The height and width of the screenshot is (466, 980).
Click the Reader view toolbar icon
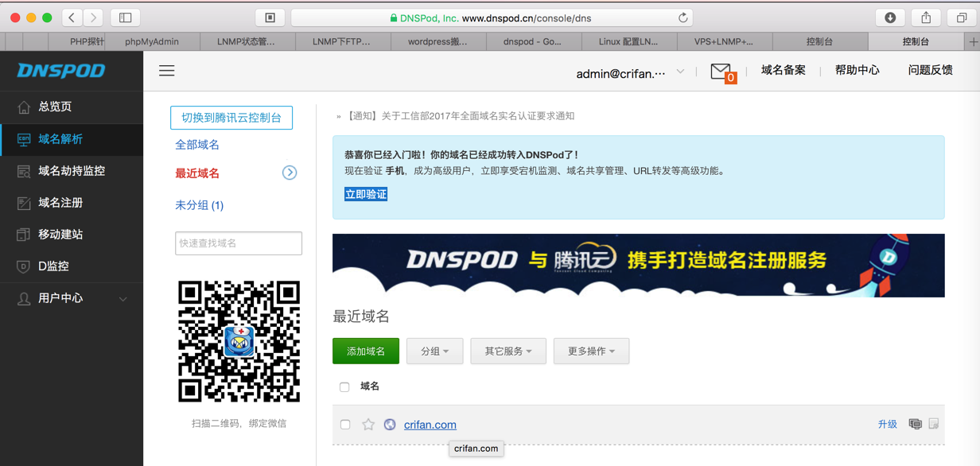[270, 17]
